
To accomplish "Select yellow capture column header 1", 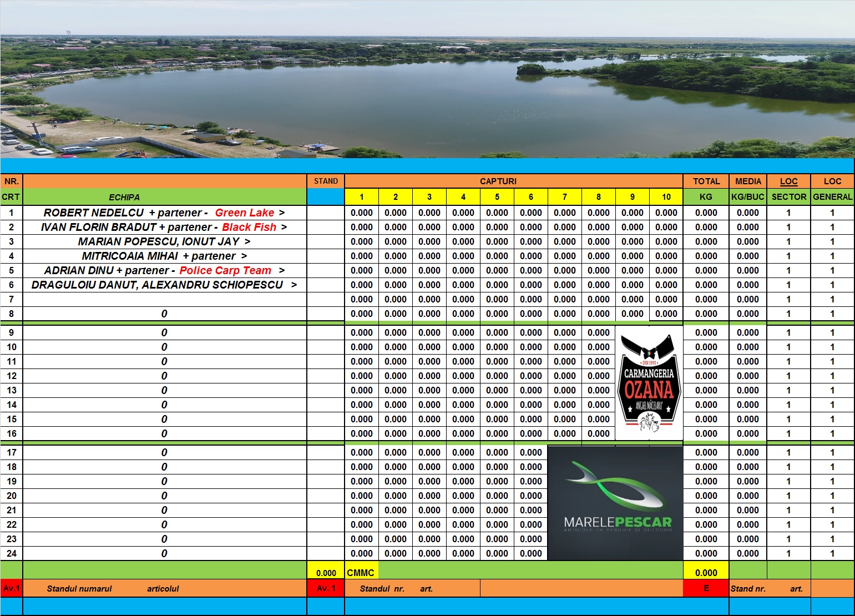I will pyautogui.click(x=362, y=197).
